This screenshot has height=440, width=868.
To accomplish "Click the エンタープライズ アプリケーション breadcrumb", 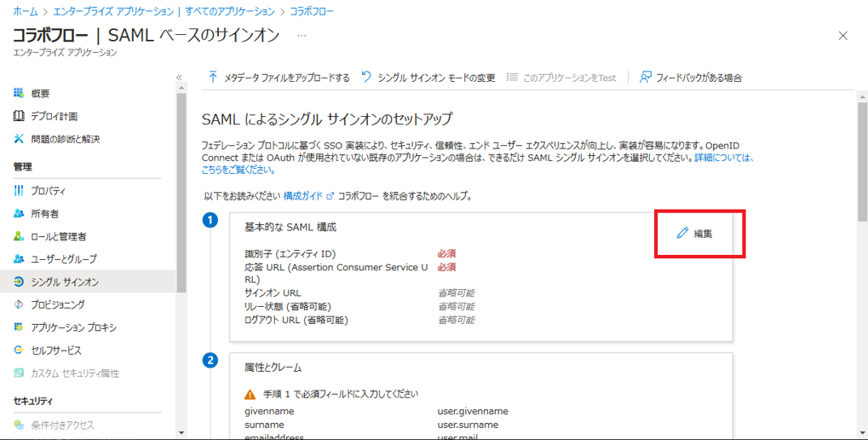I will point(164,11).
